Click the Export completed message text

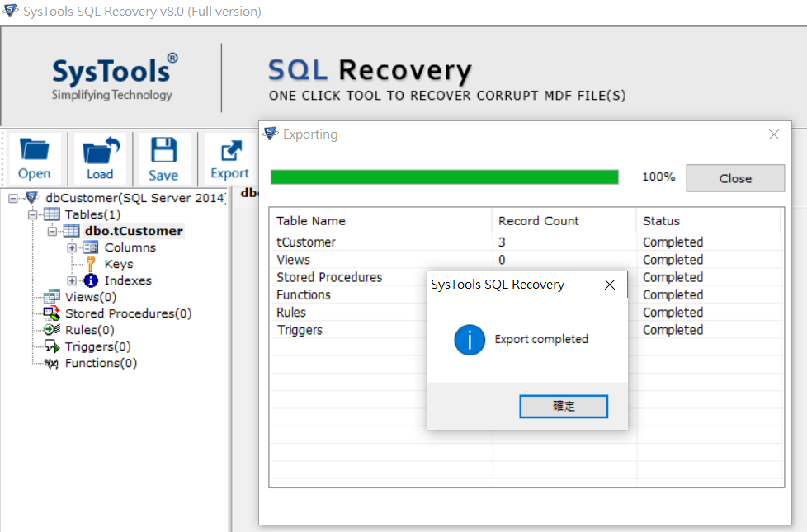pos(541,339)
